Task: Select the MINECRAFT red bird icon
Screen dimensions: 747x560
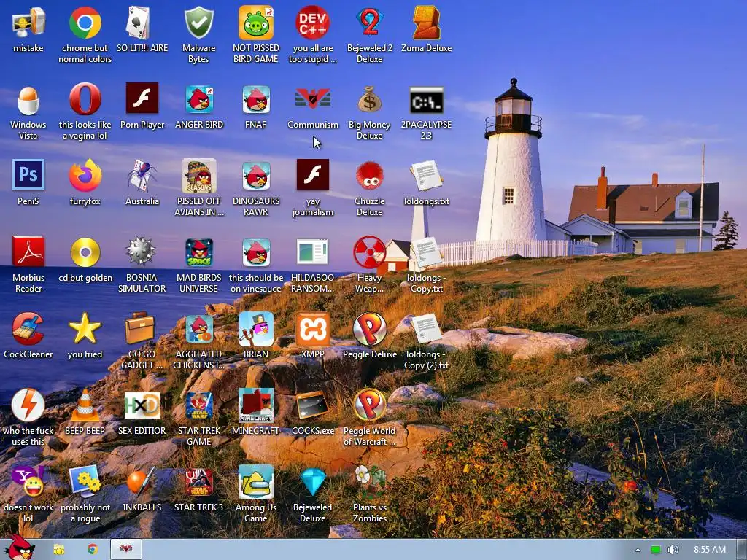Action: (x=256, y=405)
